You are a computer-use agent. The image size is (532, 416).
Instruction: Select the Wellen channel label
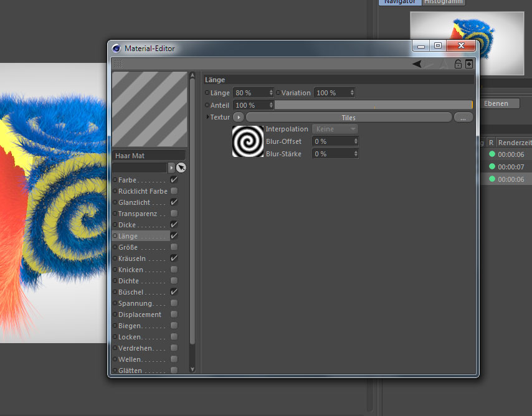[130, 359]
